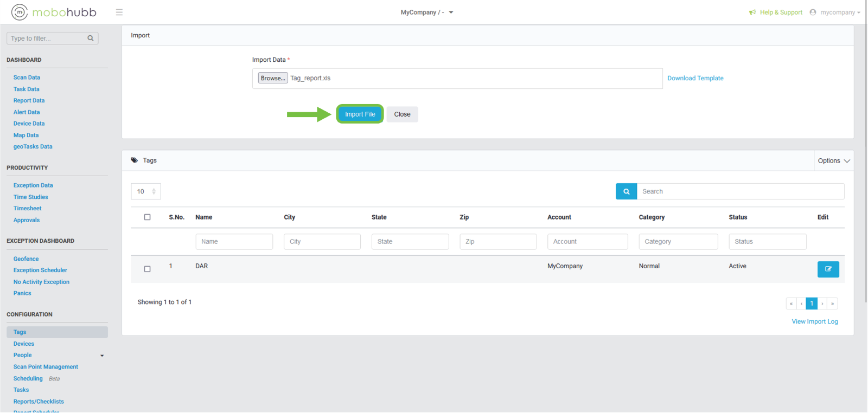Click the next page arrow
Image resolution: width=868 pixels, height=413 pixels.
pyautogui.click(x=822, y=304)
